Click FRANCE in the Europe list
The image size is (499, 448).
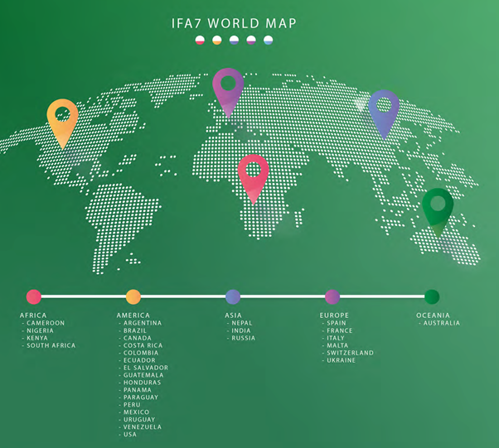tap(340, 330)
